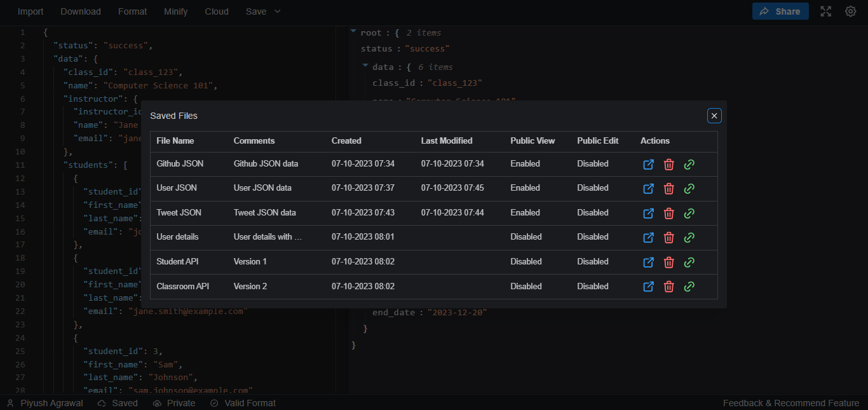Screen dimensions: 868x410
Task: Delete the Github JSON saved file
Action: [668, 164]
